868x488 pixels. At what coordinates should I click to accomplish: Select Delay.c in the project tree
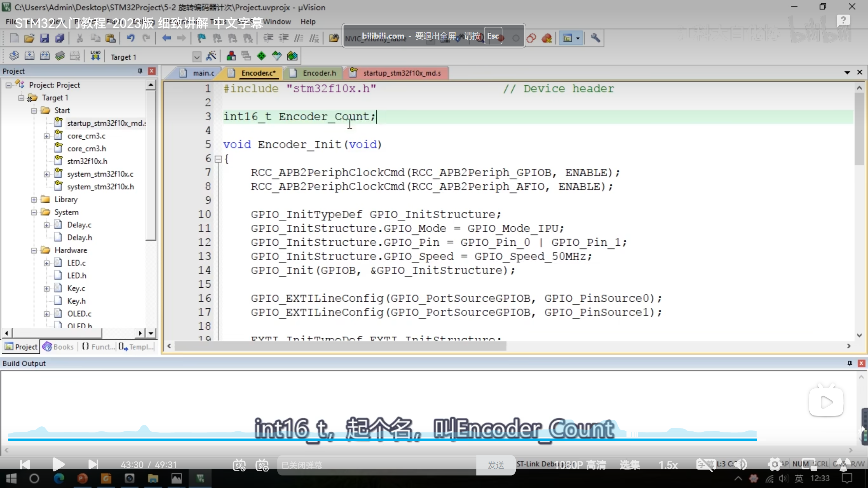click(79, 225)
